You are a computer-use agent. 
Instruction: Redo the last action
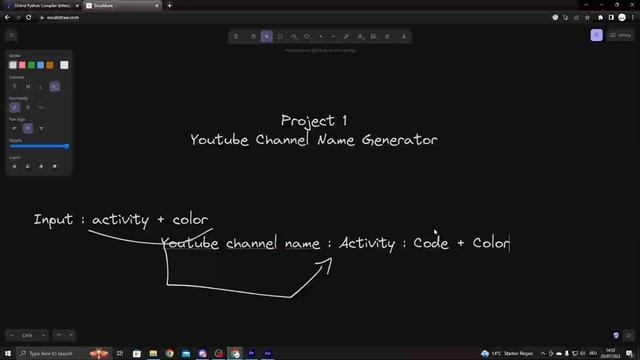tap(71, 335)
